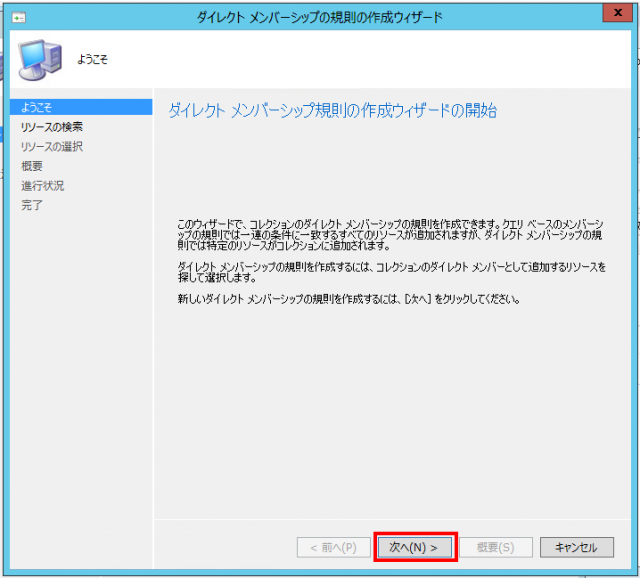The height and width of the screenshot is (578, 640).
Task: Click the paragraph about コレクションのダイレクト メンバー
Action: tap(390, 272)
